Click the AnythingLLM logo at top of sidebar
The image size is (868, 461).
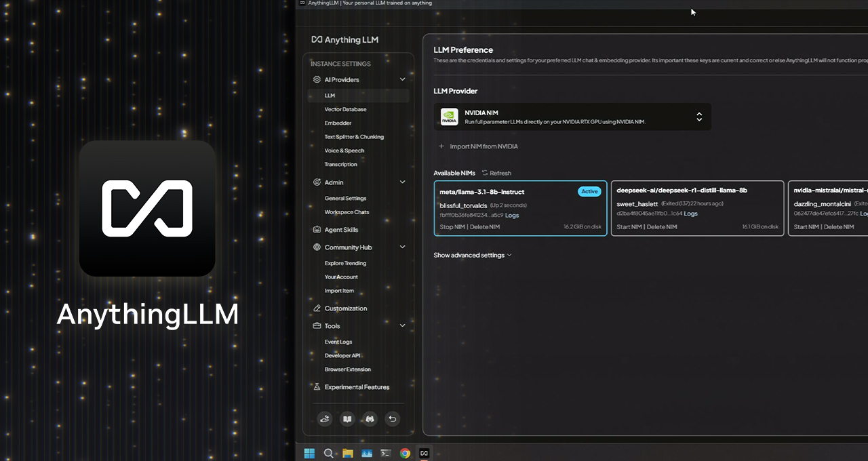coord(344,39)
